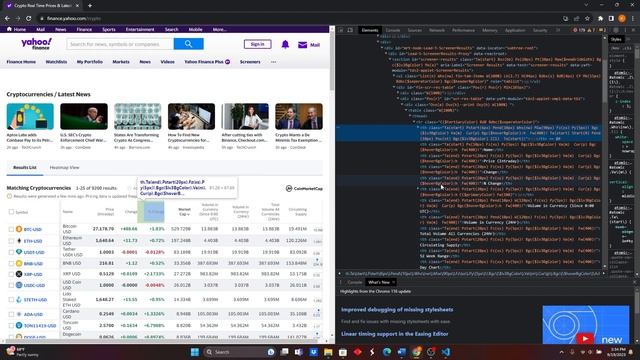Close the What's New drawer tab

393,282
